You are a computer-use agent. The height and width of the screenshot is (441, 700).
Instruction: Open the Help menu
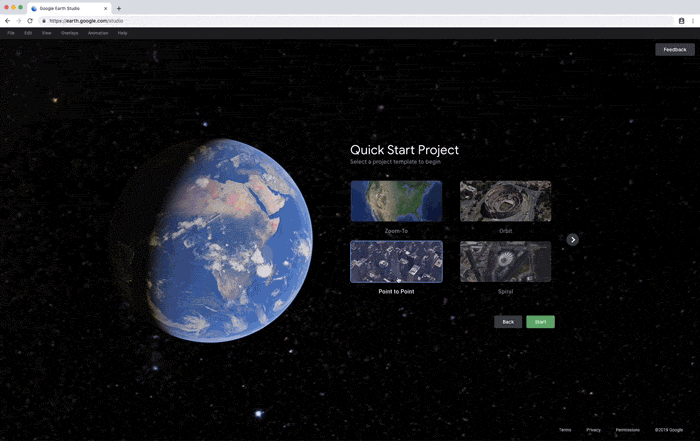[122, 33]
